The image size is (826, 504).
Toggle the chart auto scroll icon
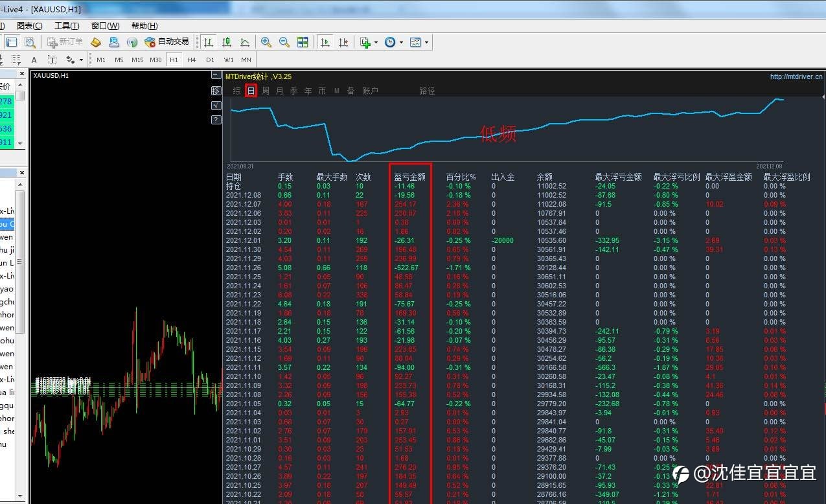coord(325,42)
